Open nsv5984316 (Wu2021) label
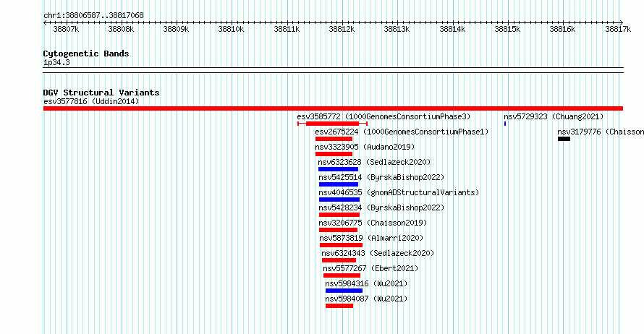The height and width of the screenshot is (334, 644). click(x=366, y=283)
